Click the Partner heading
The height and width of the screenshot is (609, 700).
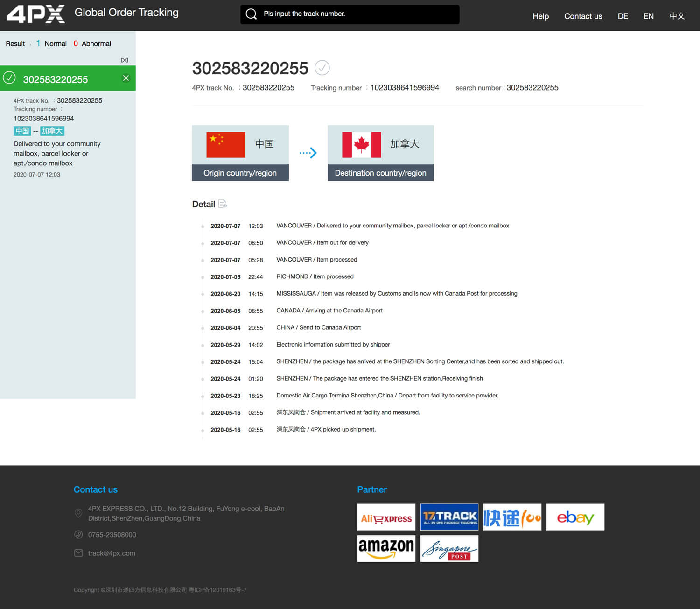[x=372, y=489]
